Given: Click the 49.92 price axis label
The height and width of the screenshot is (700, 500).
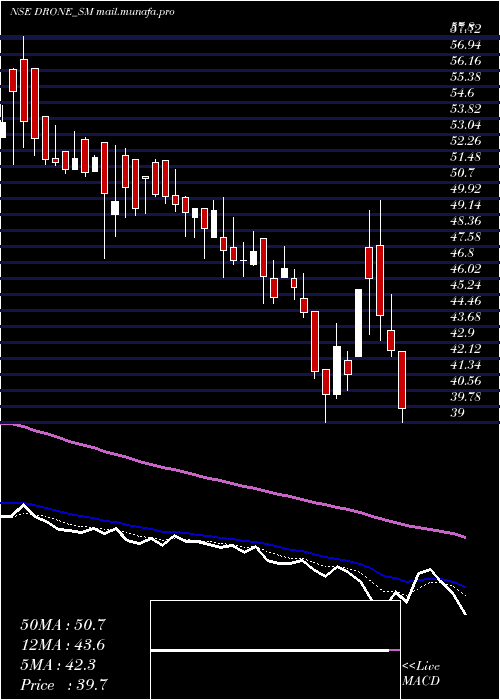Looking at the screenshot, I should coord(466,189).
